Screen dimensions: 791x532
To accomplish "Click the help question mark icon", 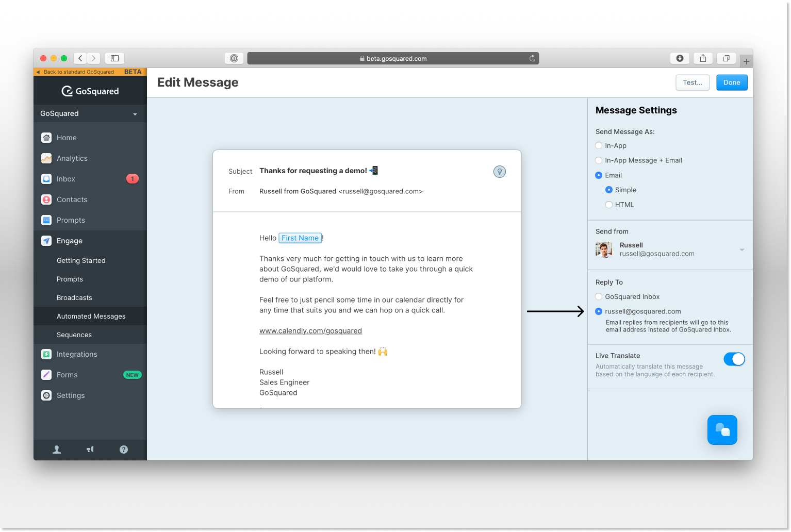I will point(124,450).
